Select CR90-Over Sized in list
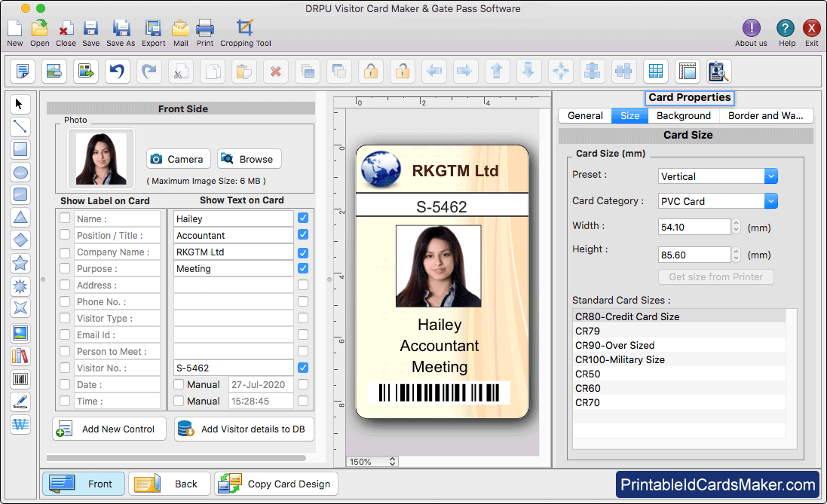The image size is (827, 504). 678,345
